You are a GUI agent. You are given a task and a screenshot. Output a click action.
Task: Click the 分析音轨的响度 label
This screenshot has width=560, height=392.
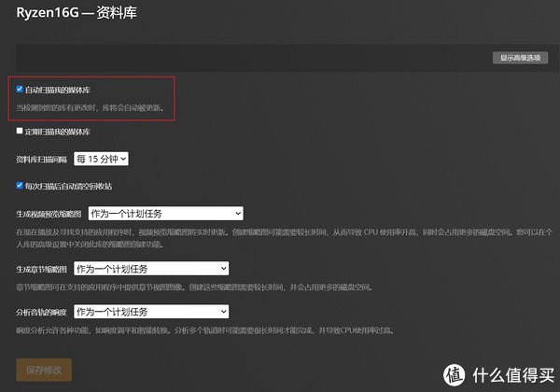point(41,313)
